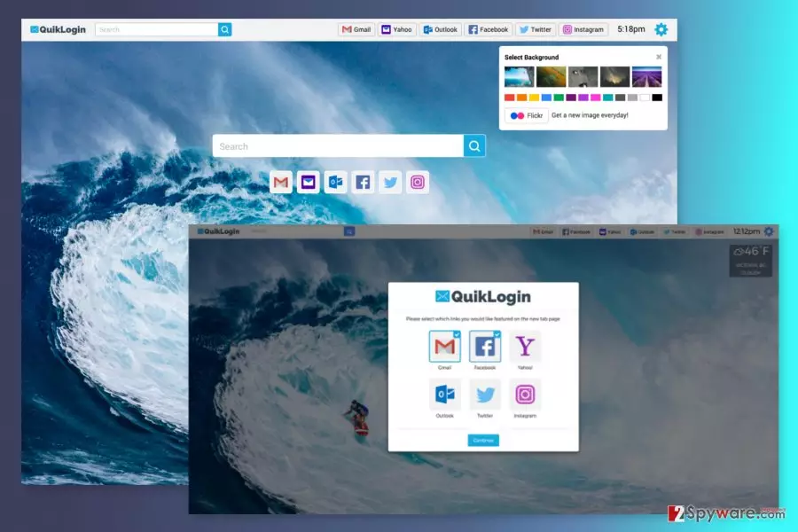Open the Instagram shortcut icon below search
The height and width of the screenshot is (532, 798).
coord(418,183)
